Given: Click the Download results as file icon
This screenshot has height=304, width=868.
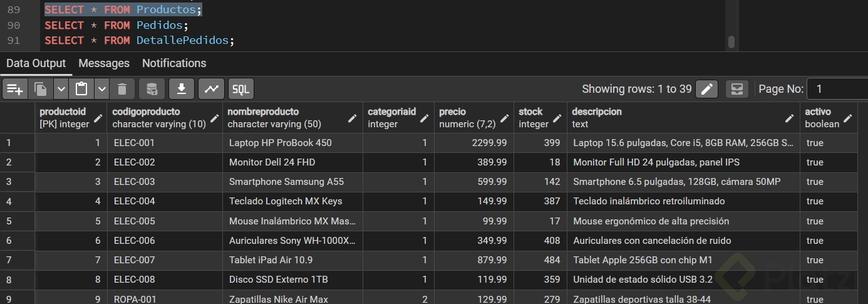Looking at the screenshot, I should (x=182, y=89).
